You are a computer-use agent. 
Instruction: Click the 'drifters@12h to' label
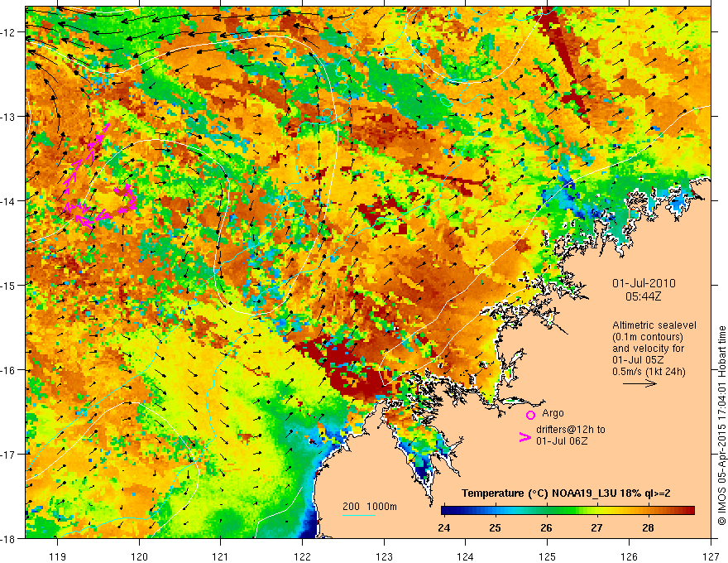(x=571, y=429)
